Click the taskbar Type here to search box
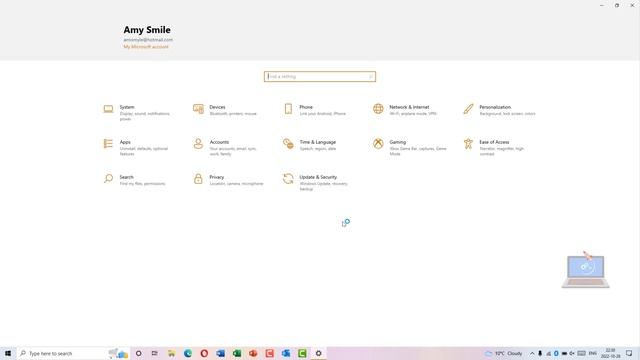The width and height of the screenshot is (640, 360). [73, 353]
